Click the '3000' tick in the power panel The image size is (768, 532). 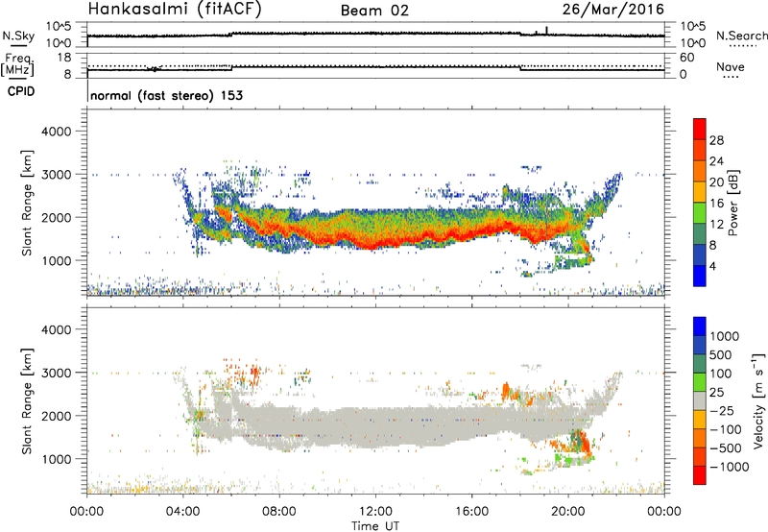[56, 175]
